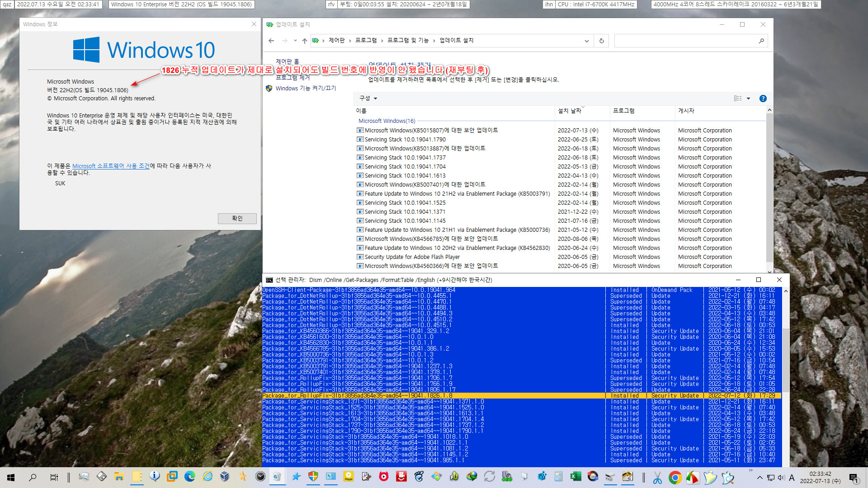Screen dimensions: 868x488
Task: Refresh the Installed Updates list
Action: (602, 41)
